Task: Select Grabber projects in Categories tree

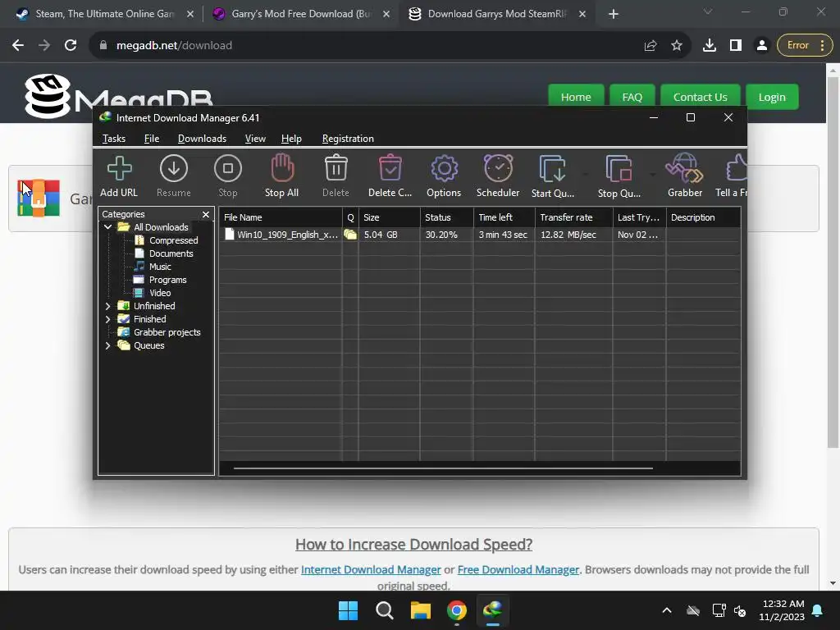Action: click(x=159, y=332)
